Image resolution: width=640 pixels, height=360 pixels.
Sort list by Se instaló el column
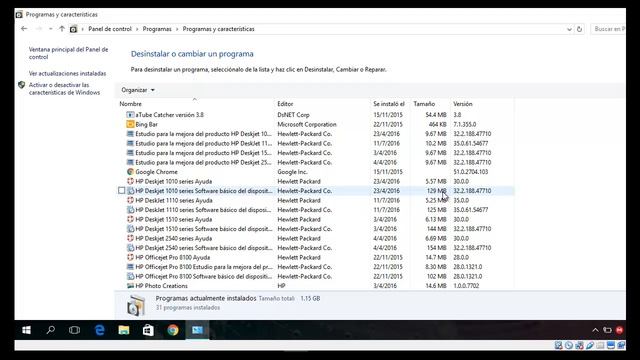click(x=389, y=104)
